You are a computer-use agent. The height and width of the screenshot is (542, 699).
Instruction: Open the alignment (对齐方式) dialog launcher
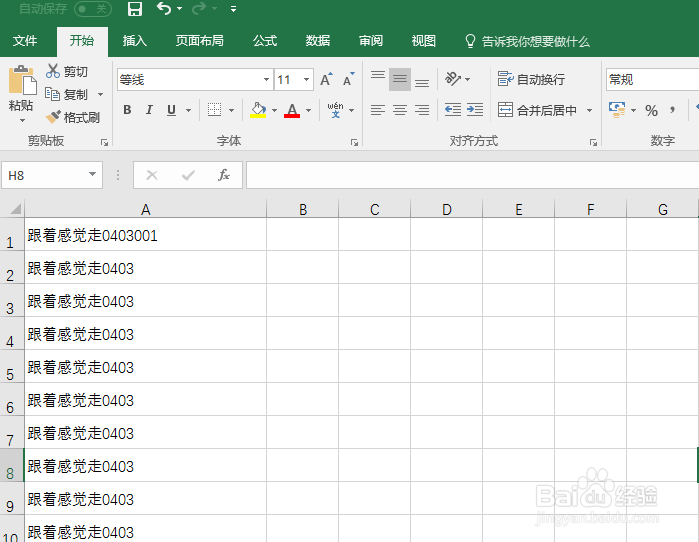pyautogui.click(x=593, y=142)
